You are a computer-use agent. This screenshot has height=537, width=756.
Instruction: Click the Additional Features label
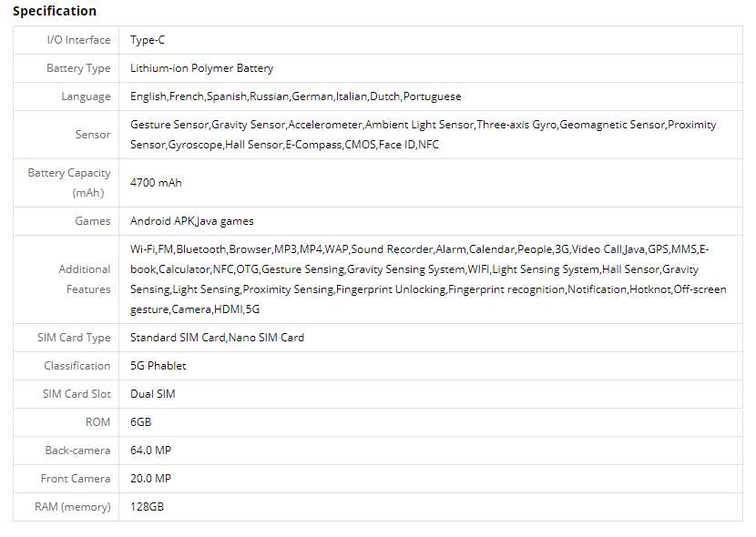(85, 279)
